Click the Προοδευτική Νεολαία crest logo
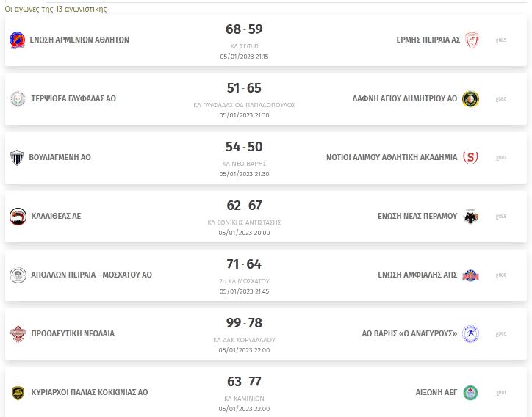Viewport: 532px width, 417px height. tap(18, 333)
